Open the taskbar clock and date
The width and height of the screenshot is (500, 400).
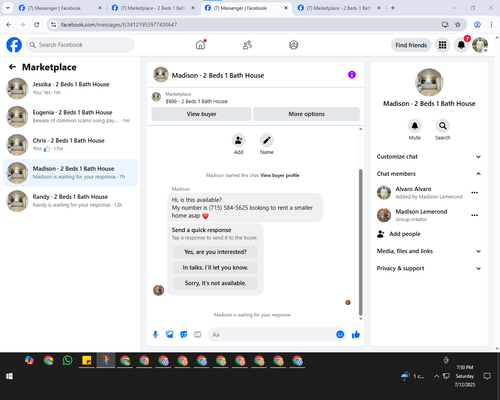point(465,376)
